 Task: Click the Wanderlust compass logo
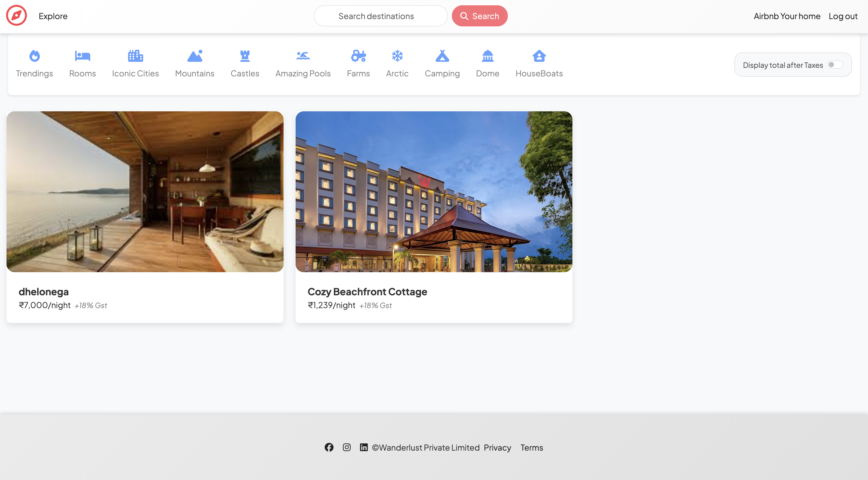[16, 16]
